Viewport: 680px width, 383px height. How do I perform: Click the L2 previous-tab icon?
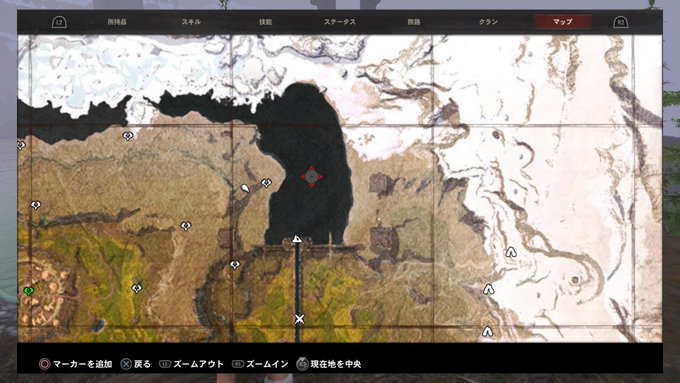59,22
